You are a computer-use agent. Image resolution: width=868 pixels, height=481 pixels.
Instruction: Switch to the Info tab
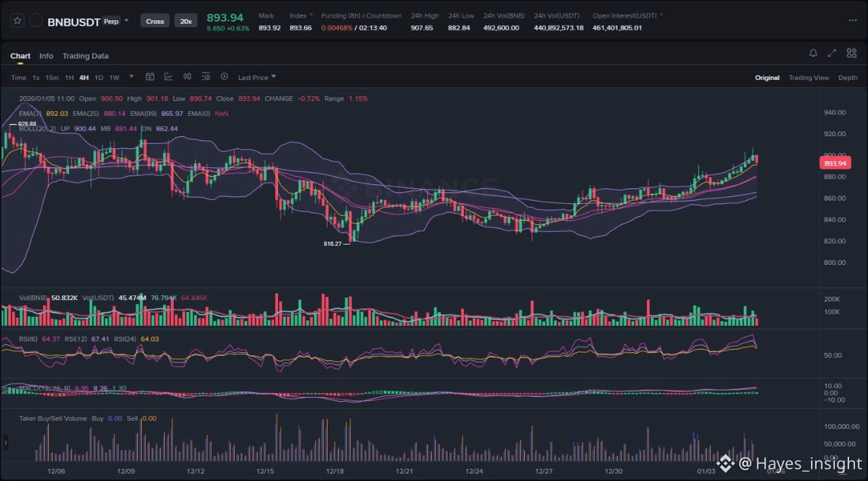point(46,56)
